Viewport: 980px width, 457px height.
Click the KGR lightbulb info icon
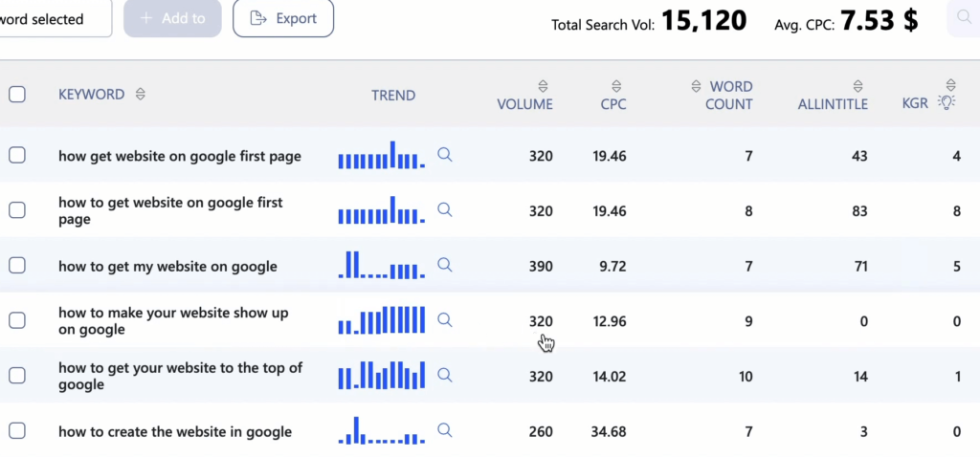click(947, 102)
